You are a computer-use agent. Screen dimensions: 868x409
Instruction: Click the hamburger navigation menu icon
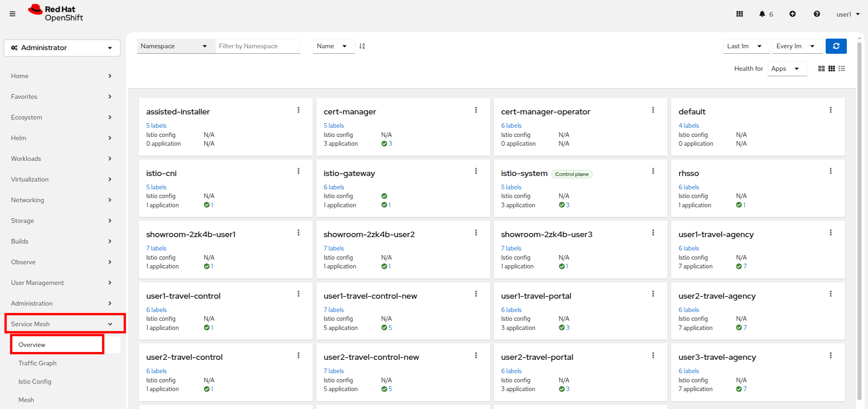click(x=12, y=14)
